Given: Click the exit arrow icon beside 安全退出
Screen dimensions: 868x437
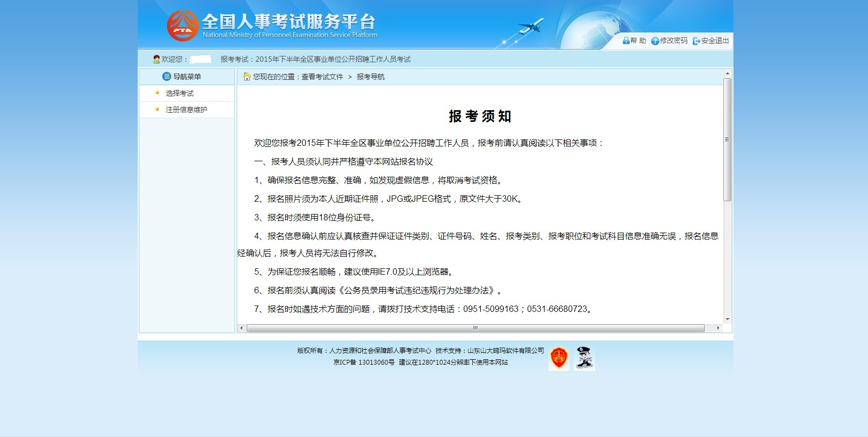Looking at the screenshot, I should click(696, 41).
